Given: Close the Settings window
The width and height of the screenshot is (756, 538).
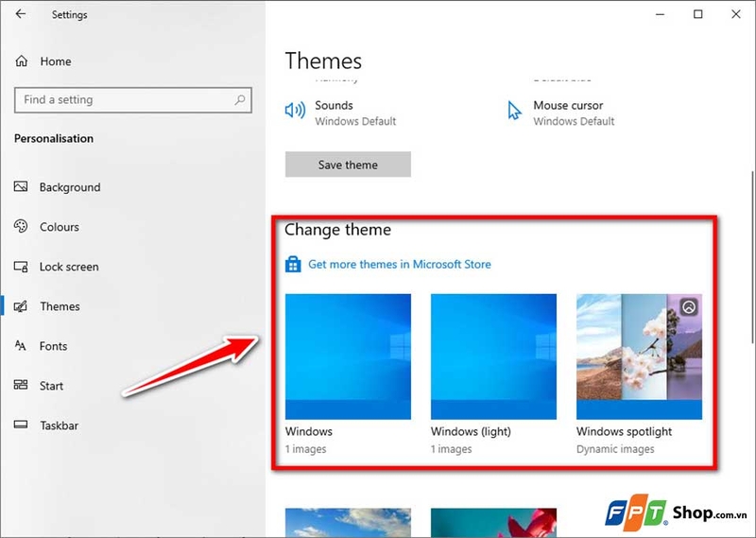Looking at the screenshot, I should coord(736,14).
